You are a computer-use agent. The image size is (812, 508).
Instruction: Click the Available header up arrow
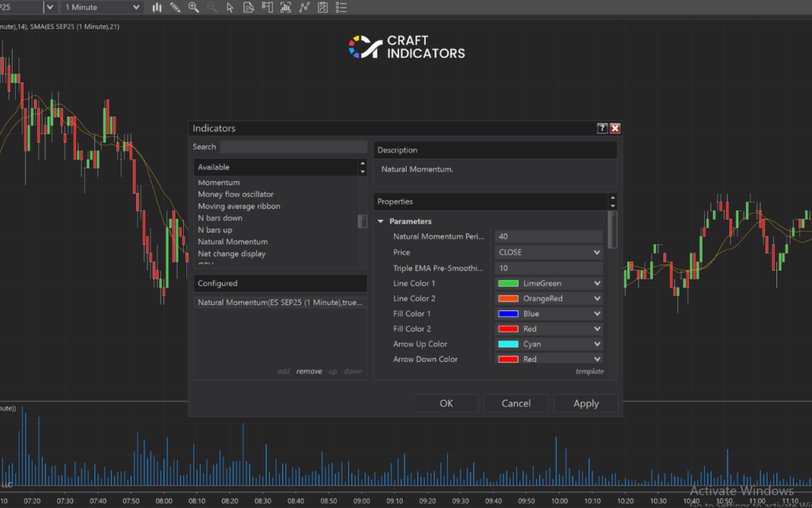click(x=362, y=164)
